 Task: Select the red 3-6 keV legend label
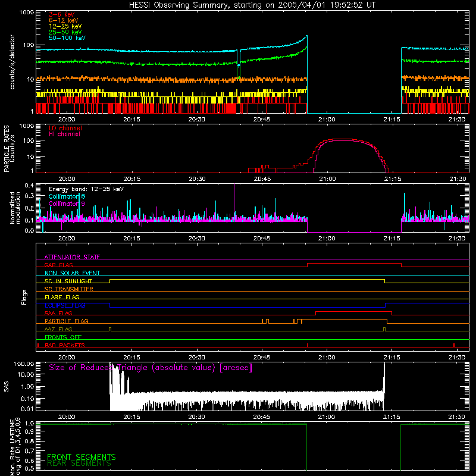click(62, 14)
